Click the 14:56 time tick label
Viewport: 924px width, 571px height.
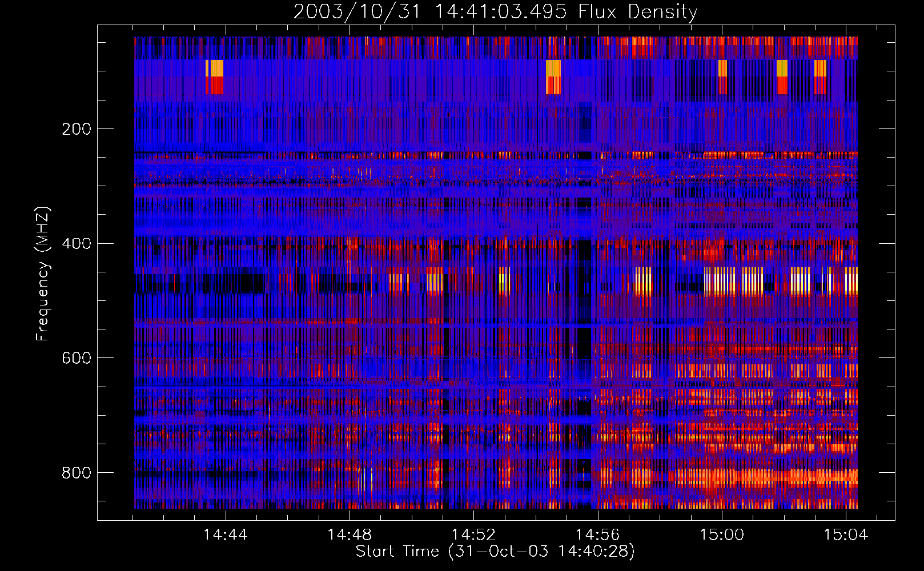click(597, 534)
